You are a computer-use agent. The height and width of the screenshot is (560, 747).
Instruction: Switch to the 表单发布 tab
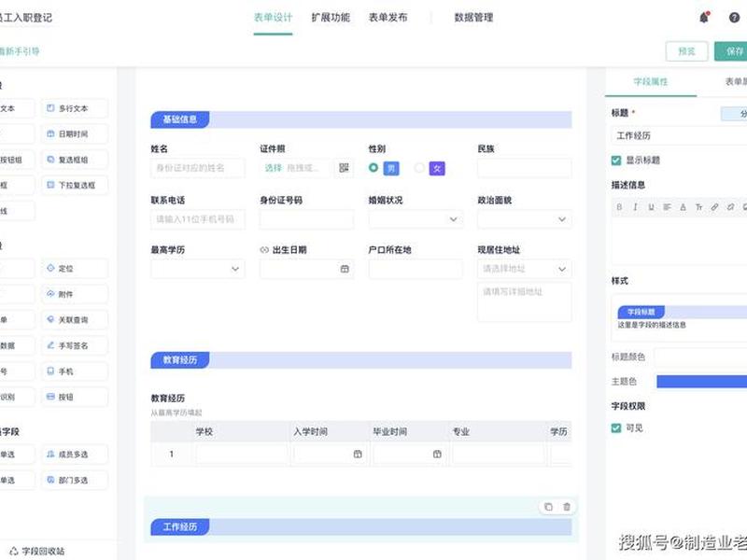point(388,18)
